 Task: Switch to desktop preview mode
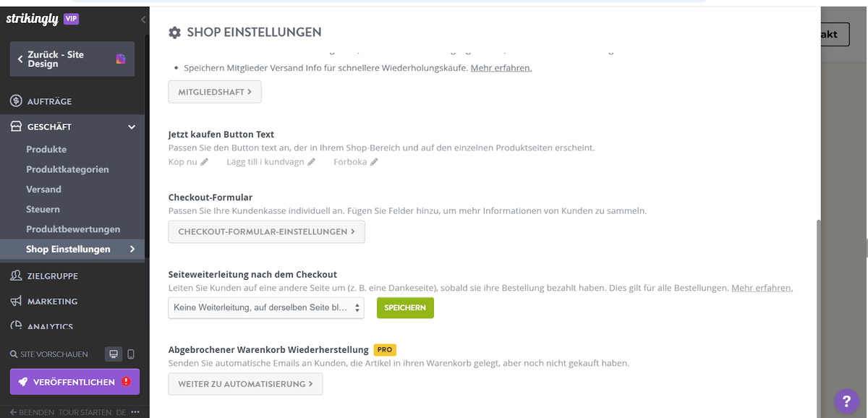113,354
